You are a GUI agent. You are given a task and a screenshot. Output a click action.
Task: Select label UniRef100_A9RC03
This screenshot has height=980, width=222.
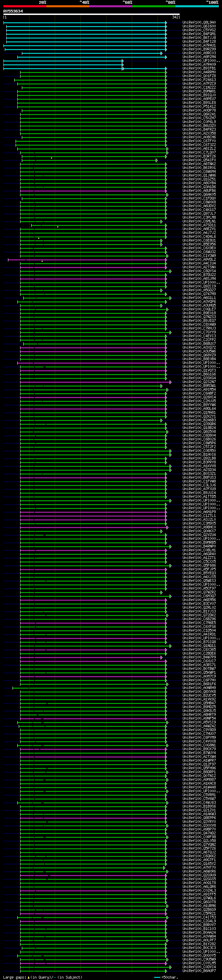point(199,53)
